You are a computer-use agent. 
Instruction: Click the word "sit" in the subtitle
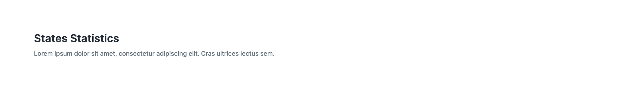[95, 54]
